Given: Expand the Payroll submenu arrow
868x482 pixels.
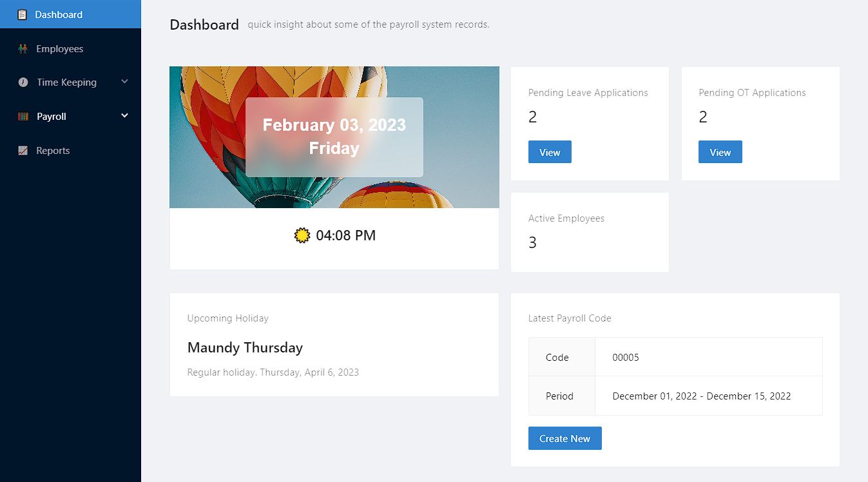Looking at the screenshot, I should pyautogui.click(x=125, y=116).
